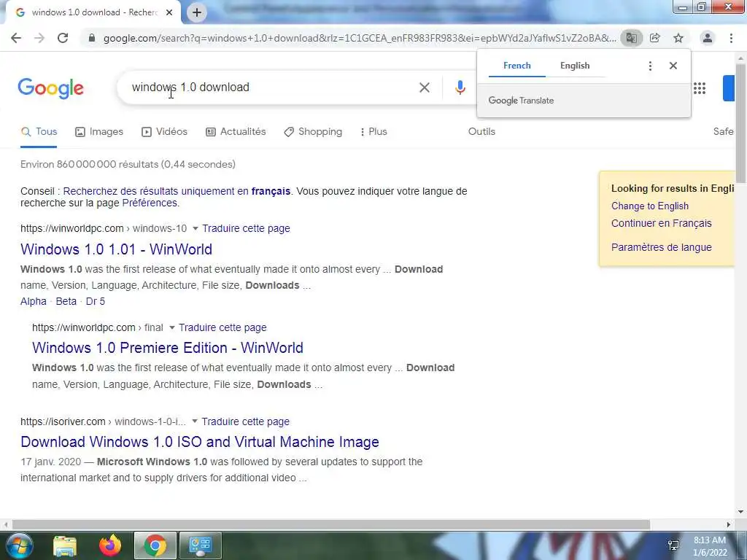Go back to the previous page
Image resolution: width=747 pixels, height=560 pixels.
(16, 38)
